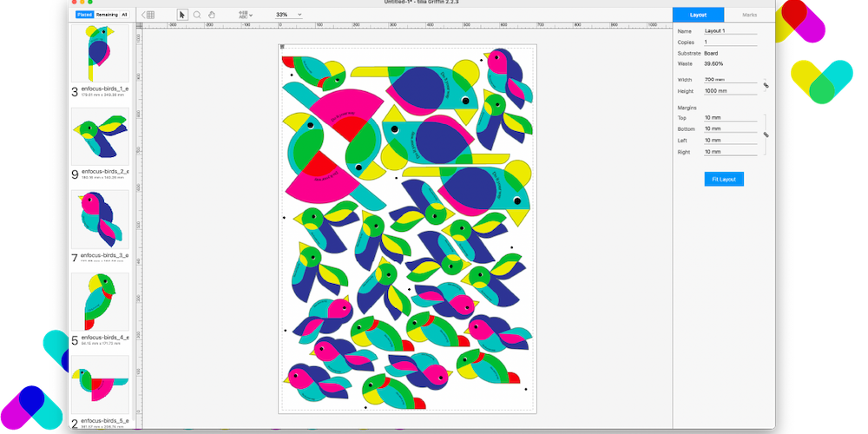868x434 pixels.
Task: Show Remaining items filter
Action: (x=107, y=15)
